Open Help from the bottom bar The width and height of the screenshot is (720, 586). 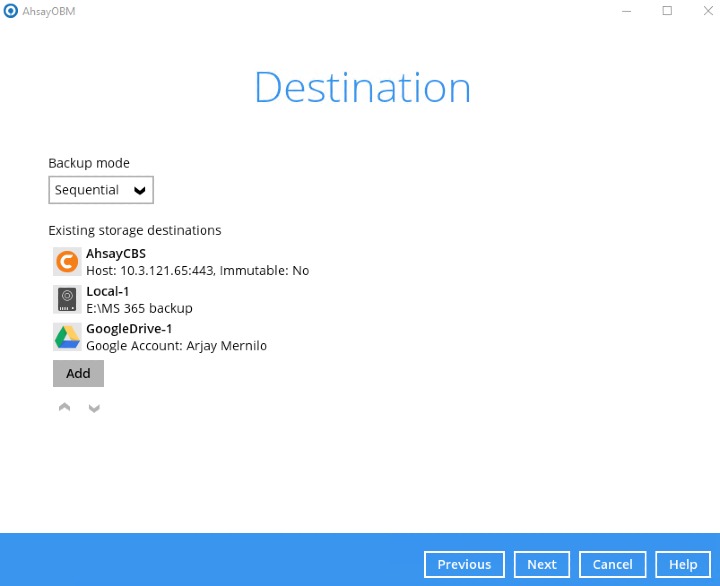(683, 564)
